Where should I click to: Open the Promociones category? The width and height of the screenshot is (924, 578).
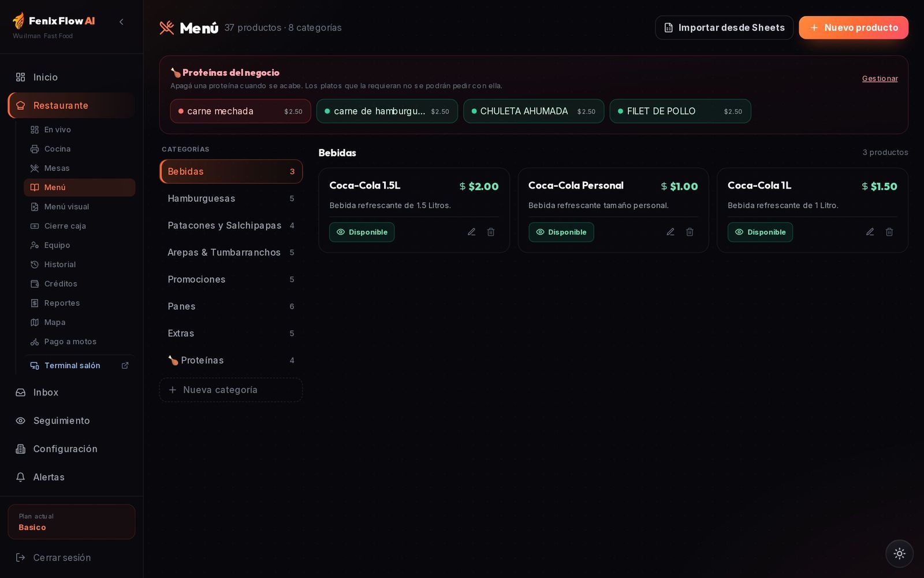[x=231, y=279]
